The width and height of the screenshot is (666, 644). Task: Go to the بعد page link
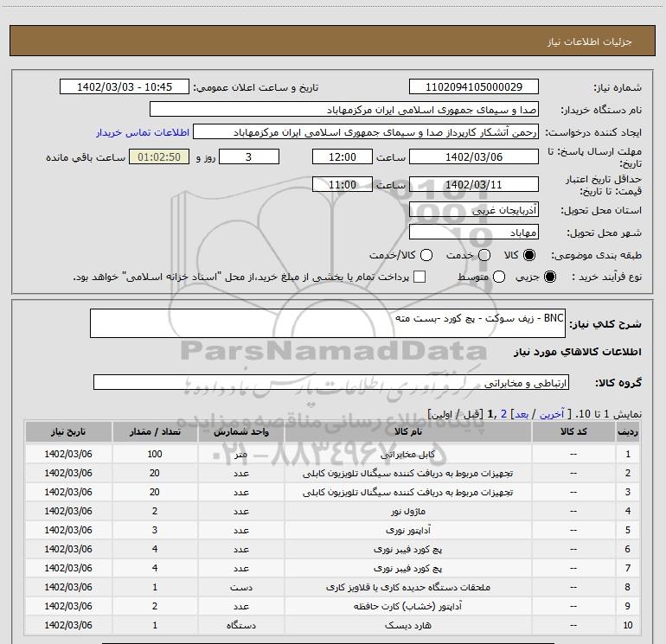pyautogui.click(x=522, y=414)
